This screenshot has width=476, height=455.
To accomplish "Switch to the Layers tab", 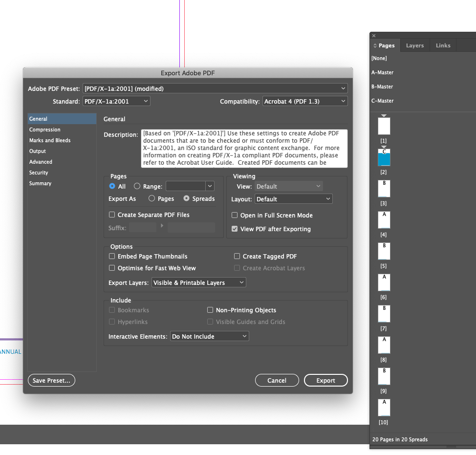I will (x=414, y=45).
